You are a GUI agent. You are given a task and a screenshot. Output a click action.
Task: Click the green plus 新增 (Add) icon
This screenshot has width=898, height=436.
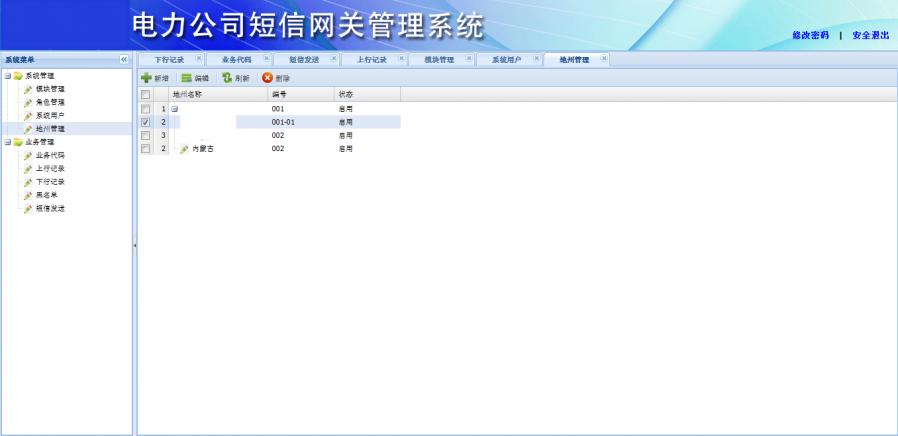146,77
